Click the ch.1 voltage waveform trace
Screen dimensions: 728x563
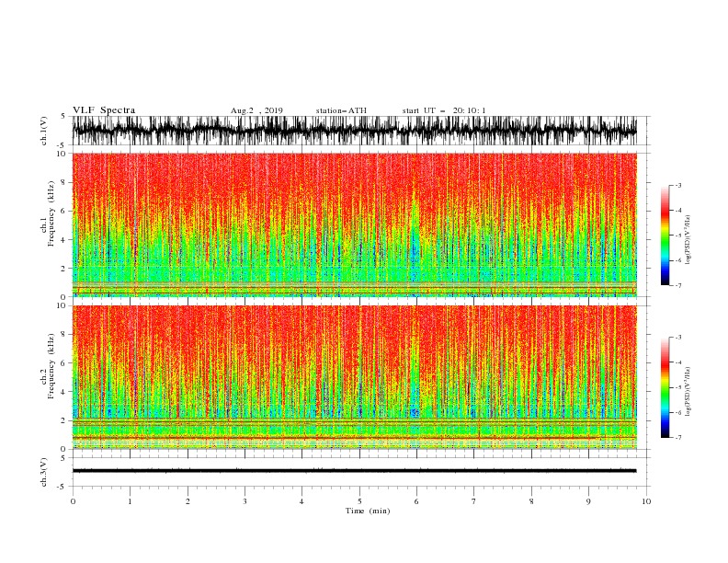354,131
